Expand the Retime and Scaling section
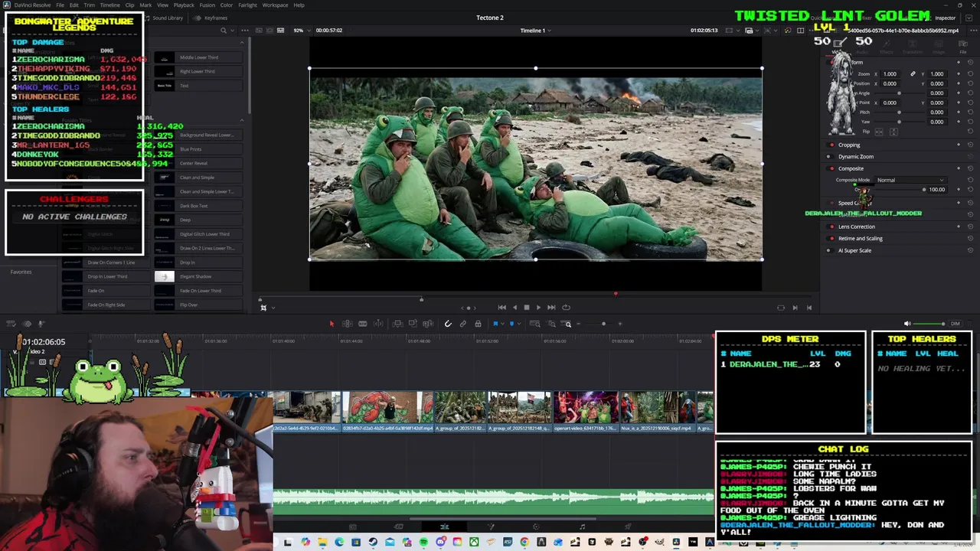Screen dimensions: 980x551 pos(860,238)
